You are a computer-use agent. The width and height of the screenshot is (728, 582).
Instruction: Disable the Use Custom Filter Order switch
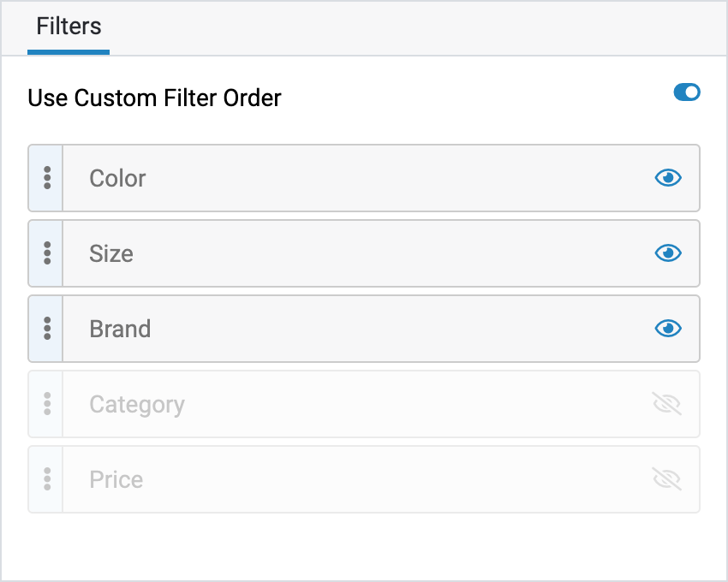pos(687,92)
